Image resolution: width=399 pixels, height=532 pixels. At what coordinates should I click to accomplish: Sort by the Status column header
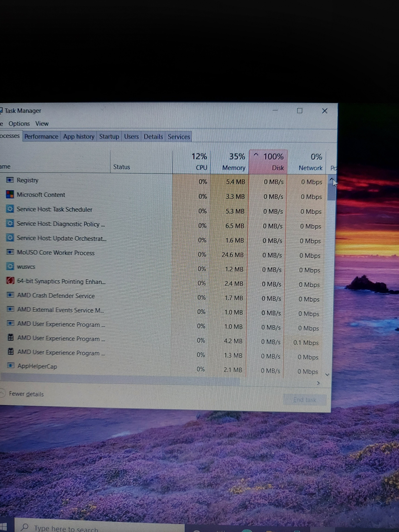141,162
